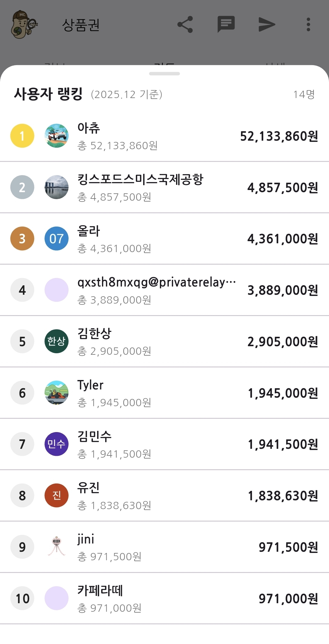Open the chat message icon

(x=226, y=24)
